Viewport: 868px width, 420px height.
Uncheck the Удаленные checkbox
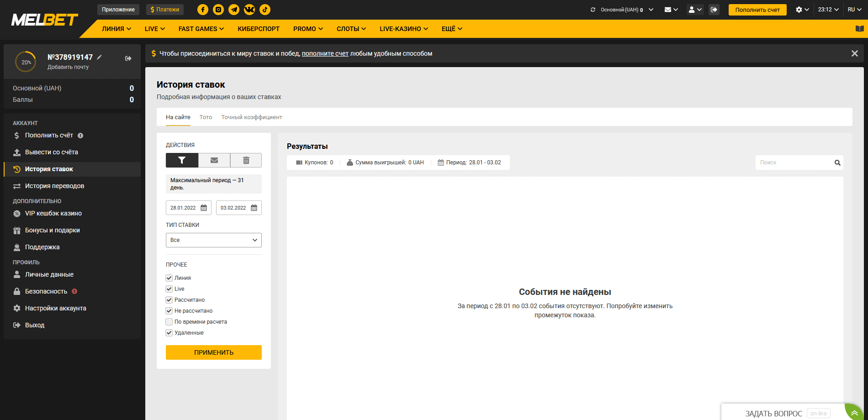pos(169,333)
